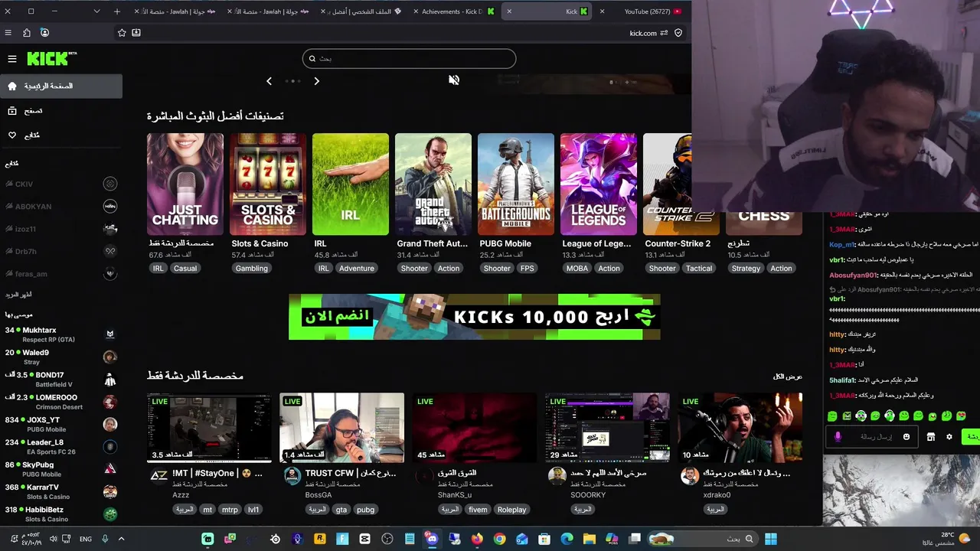Open Firefox from the taskbar
980x551 pixels.
point(477,539)
